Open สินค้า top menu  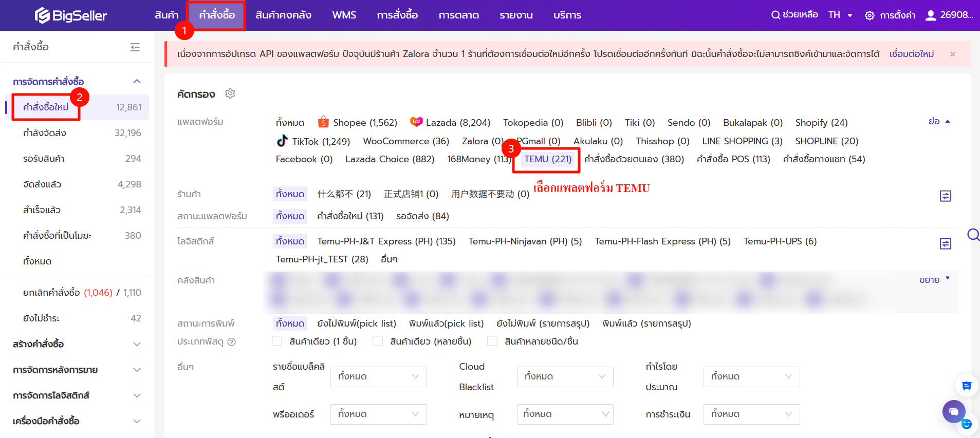point(167,15)
